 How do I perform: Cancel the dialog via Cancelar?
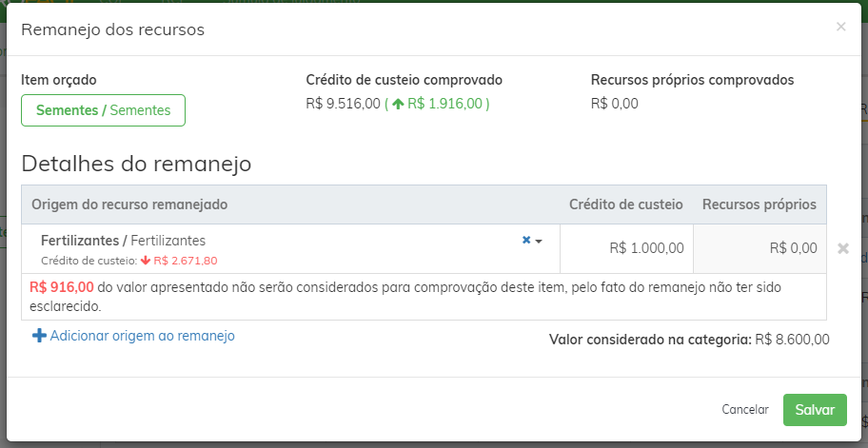tap(745, 410)
